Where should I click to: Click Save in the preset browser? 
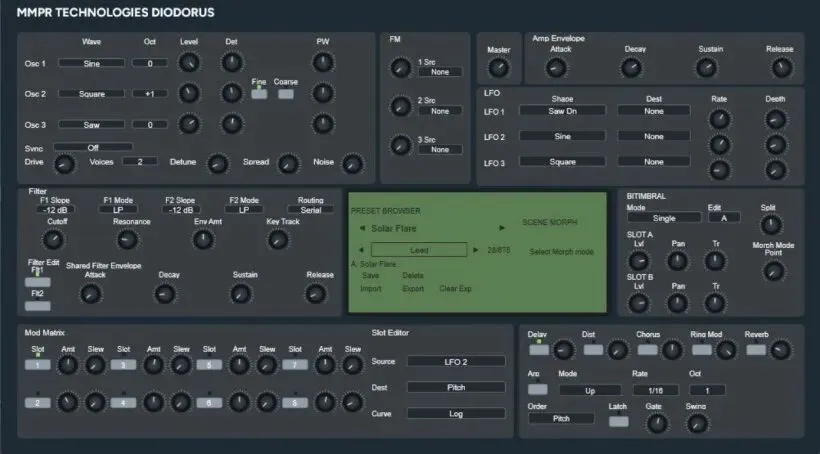point(370,275)
